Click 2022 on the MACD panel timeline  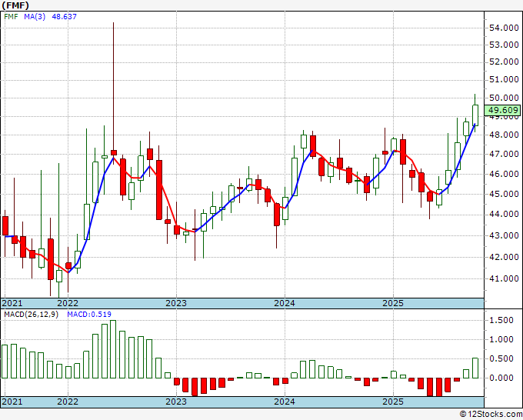click(68, 402)
